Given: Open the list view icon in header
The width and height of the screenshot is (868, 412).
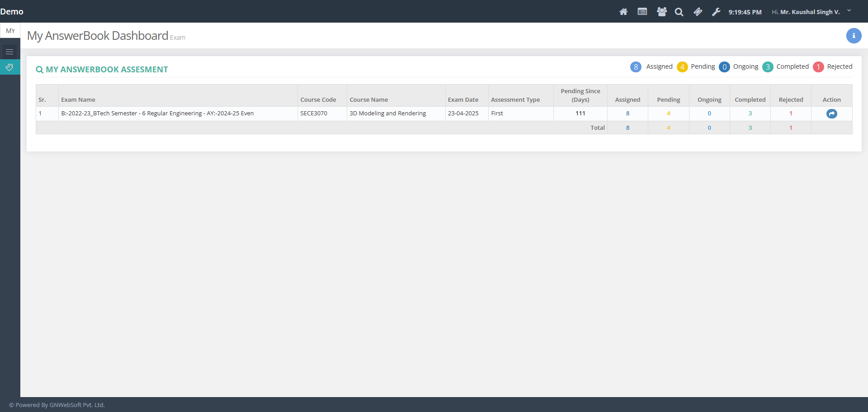Looking at the screenshot, I should (x=642, y=12).
